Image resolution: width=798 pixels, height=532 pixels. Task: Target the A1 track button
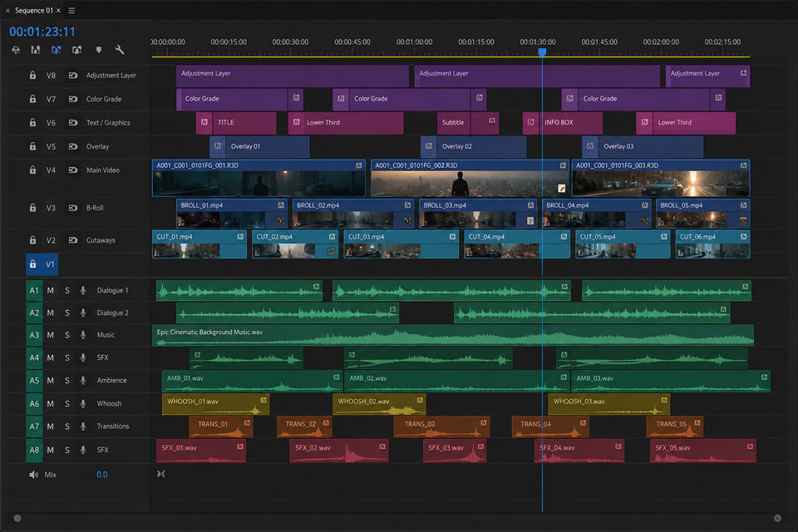tap(34, 290)
